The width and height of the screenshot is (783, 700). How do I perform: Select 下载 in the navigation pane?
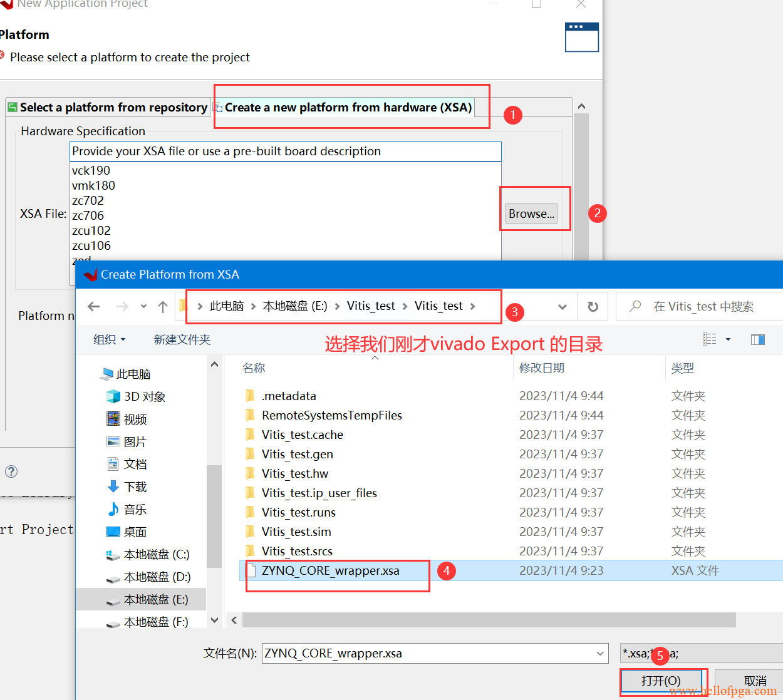(x=135, y=486)
